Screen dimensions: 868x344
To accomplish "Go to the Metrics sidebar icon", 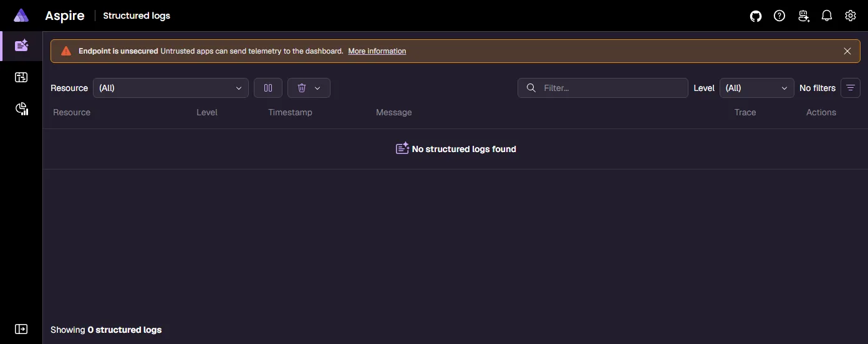I will tap(21, 110).
